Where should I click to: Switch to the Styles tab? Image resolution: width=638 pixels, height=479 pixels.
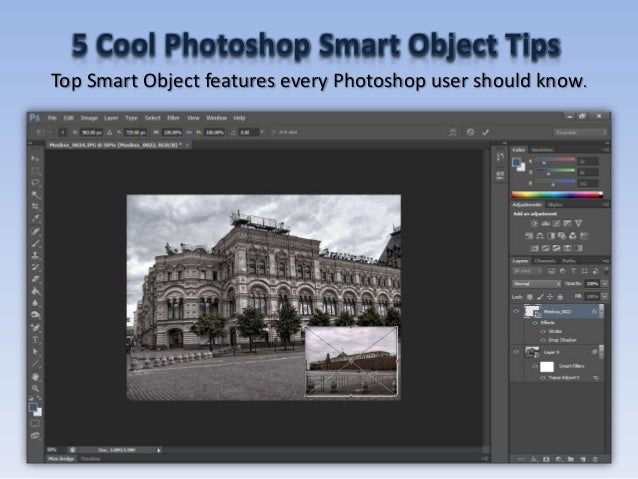[x=555, y=205]
